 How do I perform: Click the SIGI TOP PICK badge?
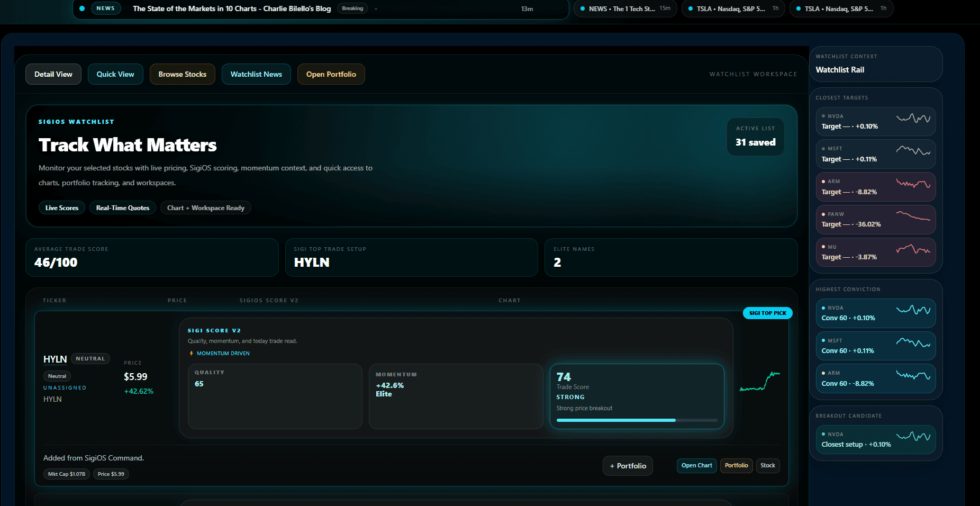768,313
